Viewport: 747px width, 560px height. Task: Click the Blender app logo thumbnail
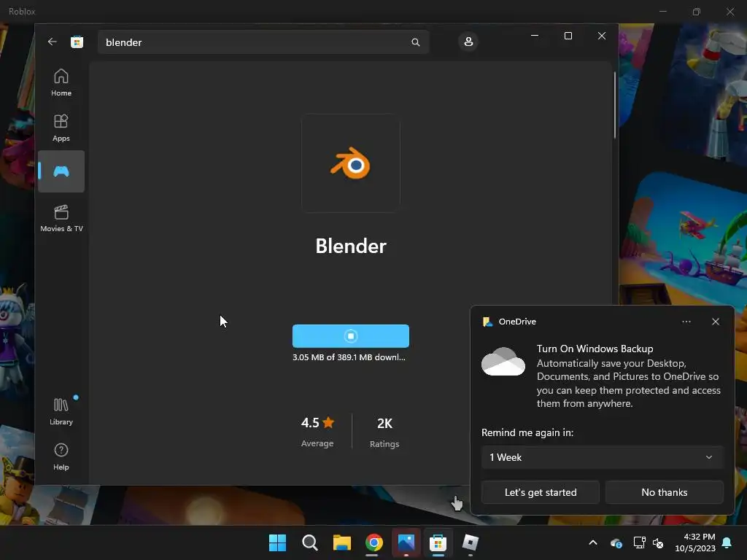351,163
